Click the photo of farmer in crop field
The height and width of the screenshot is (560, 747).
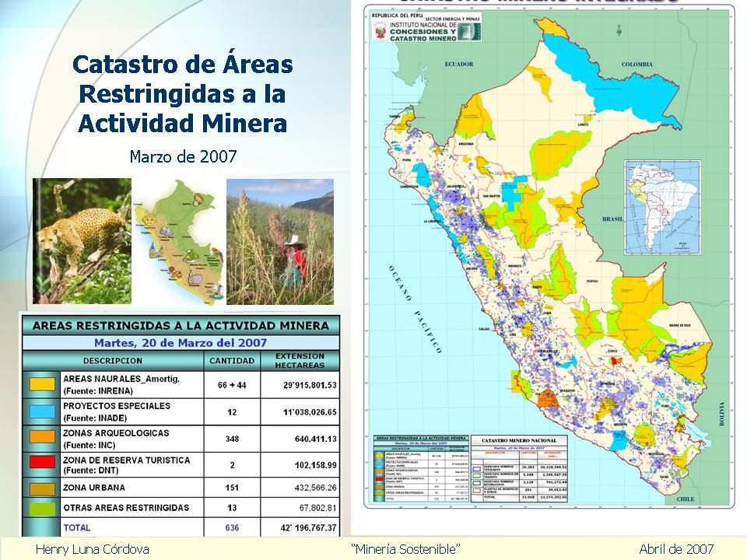coord(280,242)
